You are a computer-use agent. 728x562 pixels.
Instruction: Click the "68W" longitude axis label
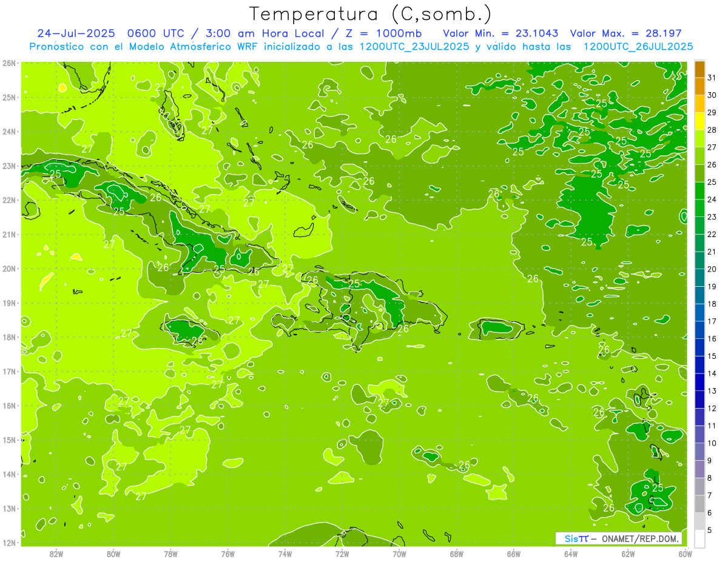[x=457, y=554]
